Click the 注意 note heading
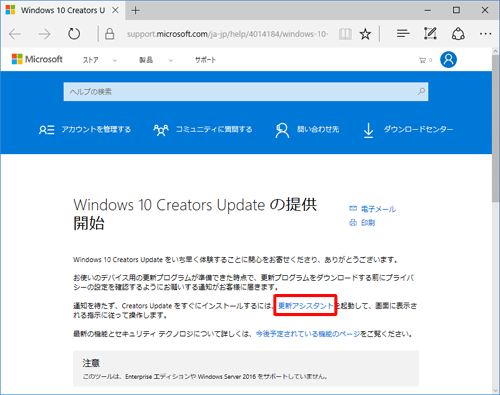The width and height of the screenshot is (500, 395). pos(91,363)
